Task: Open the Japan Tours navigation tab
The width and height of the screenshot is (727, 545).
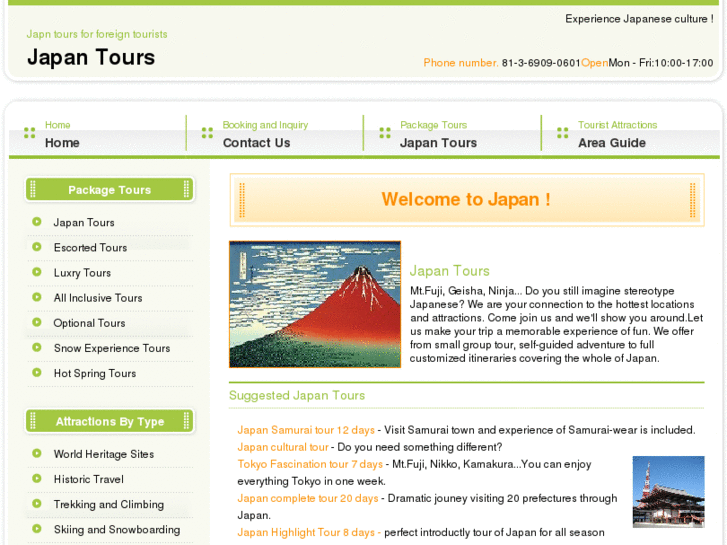Action: [453, 135]
